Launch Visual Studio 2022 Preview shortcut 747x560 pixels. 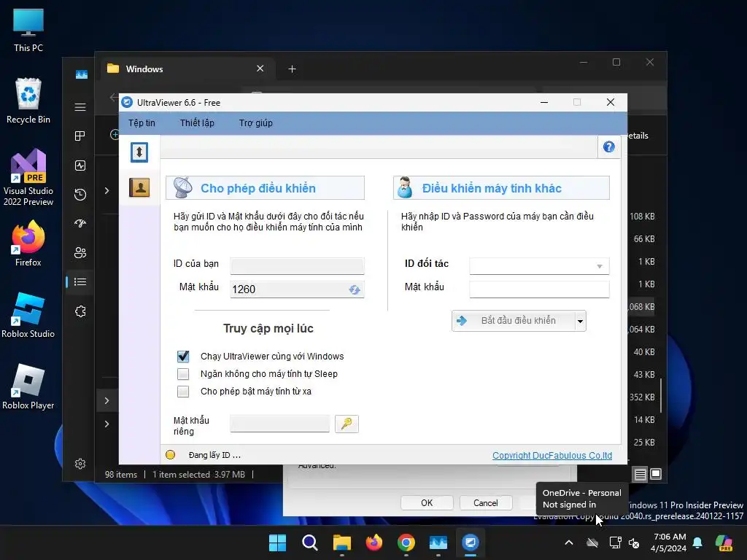coord(28,177)
